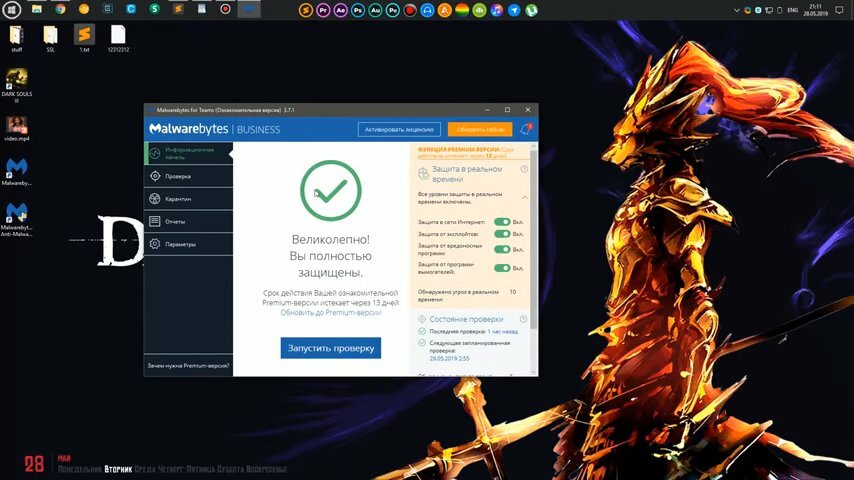Toggle Защита в сети Интернет switch

502,222
